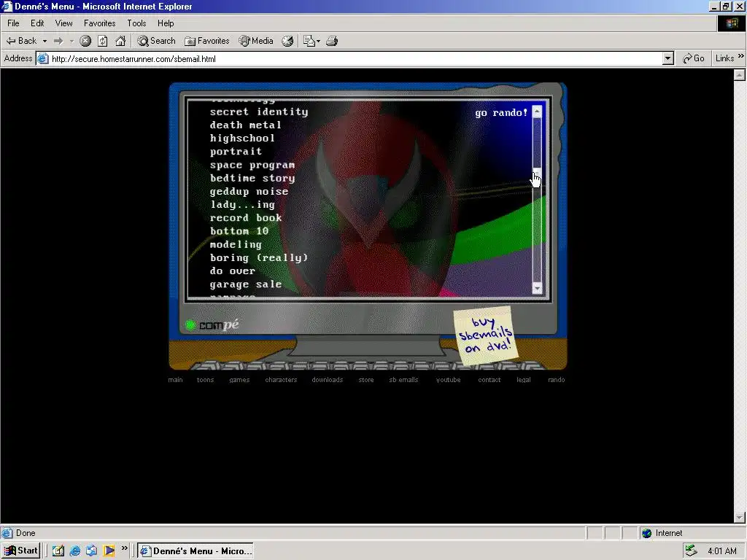Go to 'characters' in site navigation

tap(281, 379)
